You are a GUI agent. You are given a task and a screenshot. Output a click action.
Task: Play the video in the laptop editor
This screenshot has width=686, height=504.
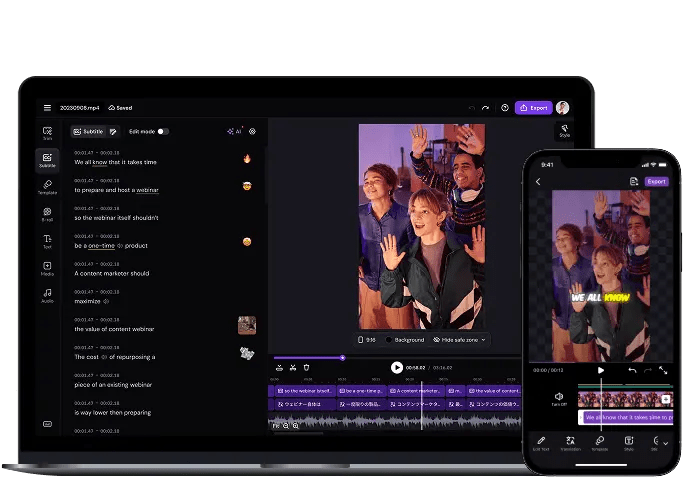coord(397,368)
